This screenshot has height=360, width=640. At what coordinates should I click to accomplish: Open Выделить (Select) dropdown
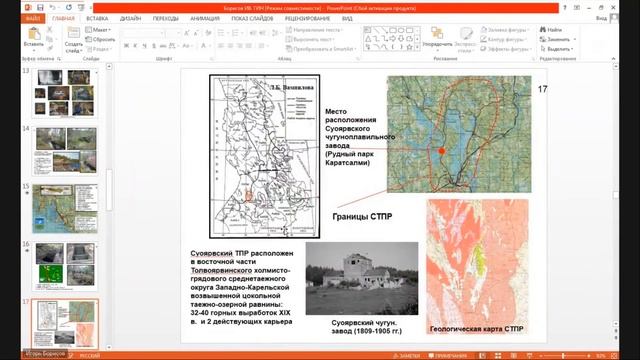click(557, 49)
